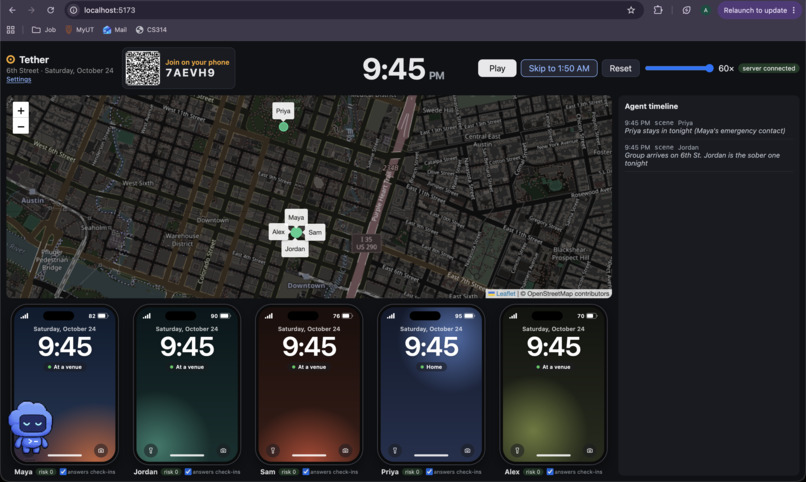Uncheck Jordan's answers check-ins box
This screenshot has width=806, height=482.
[188, 472]
